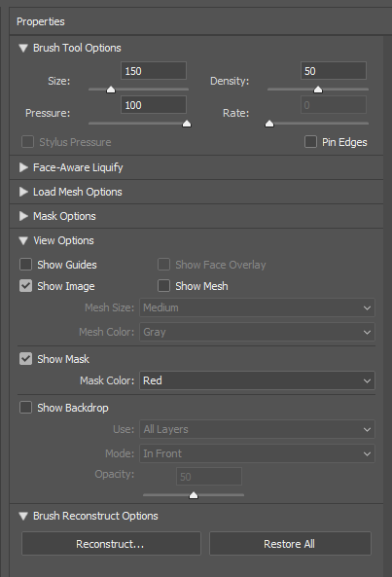Image resolution: width=392 pixels, height=577 pixels.
Task: Click the Stylus Pressure checkbox
Action: [27, 142]
